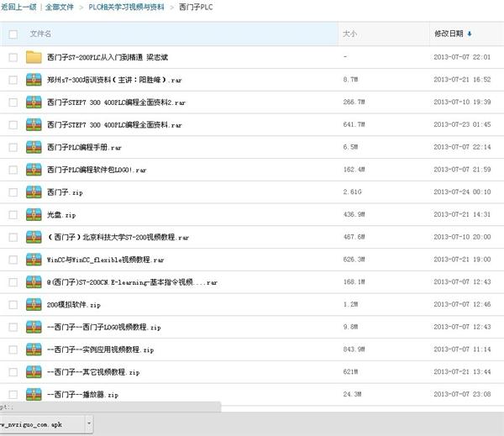This screenshot has width=504, height=436.
Task: Check the box for 全面资料2.rar
Action: pos(13,102)
